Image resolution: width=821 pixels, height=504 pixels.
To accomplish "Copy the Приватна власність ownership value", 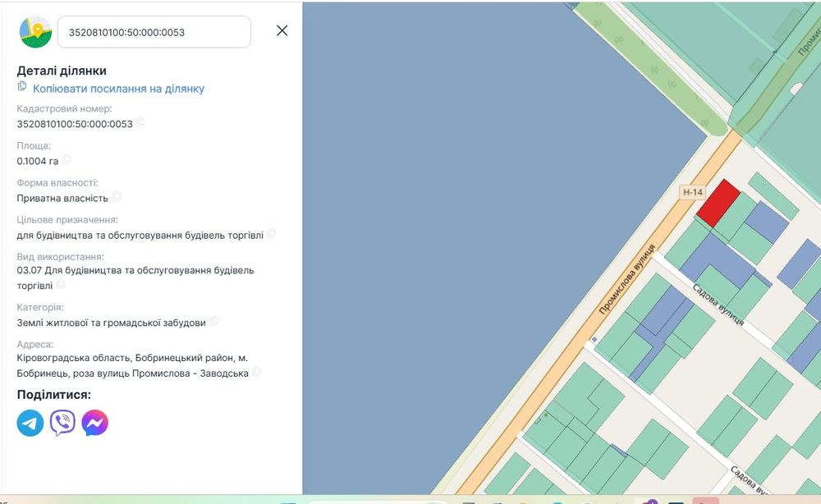I will click(117, 197).
